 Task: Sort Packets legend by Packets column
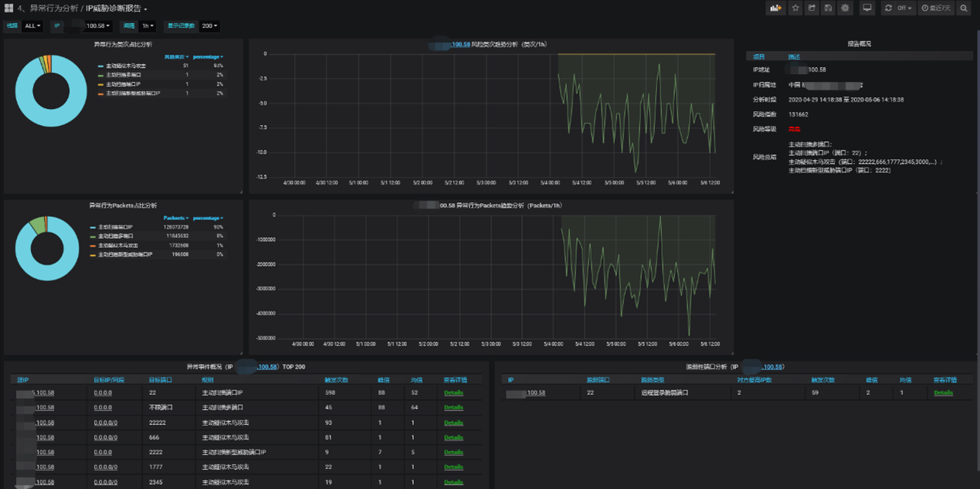coord(175,218)
